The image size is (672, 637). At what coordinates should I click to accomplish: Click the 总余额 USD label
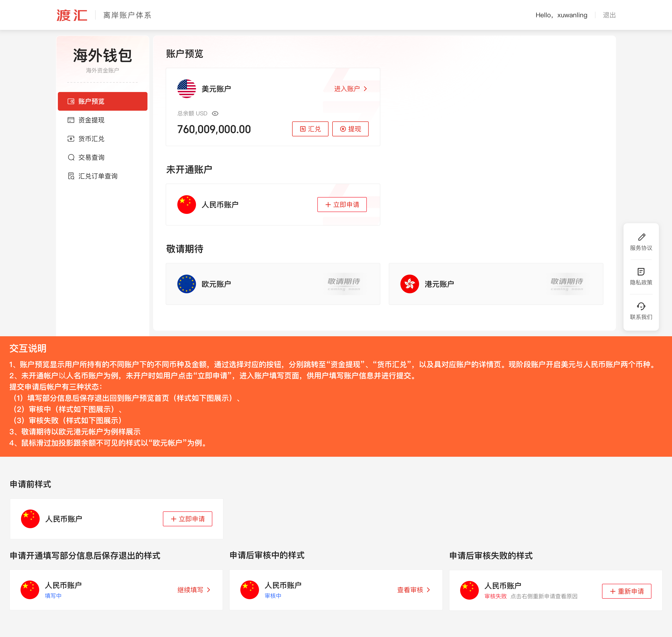(192, 113)
